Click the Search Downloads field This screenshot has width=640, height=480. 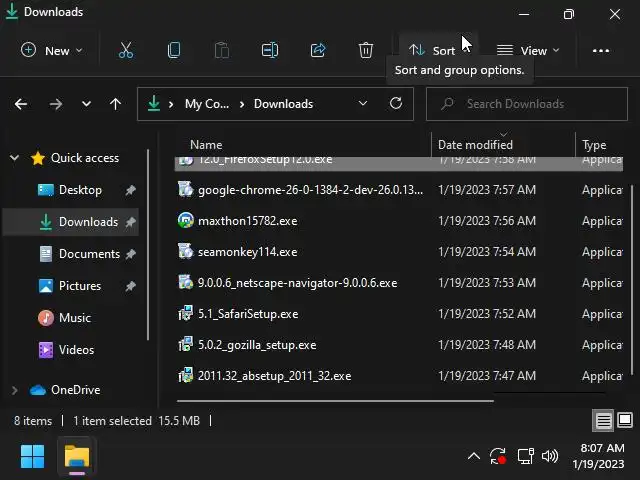(x=527, y=104)
